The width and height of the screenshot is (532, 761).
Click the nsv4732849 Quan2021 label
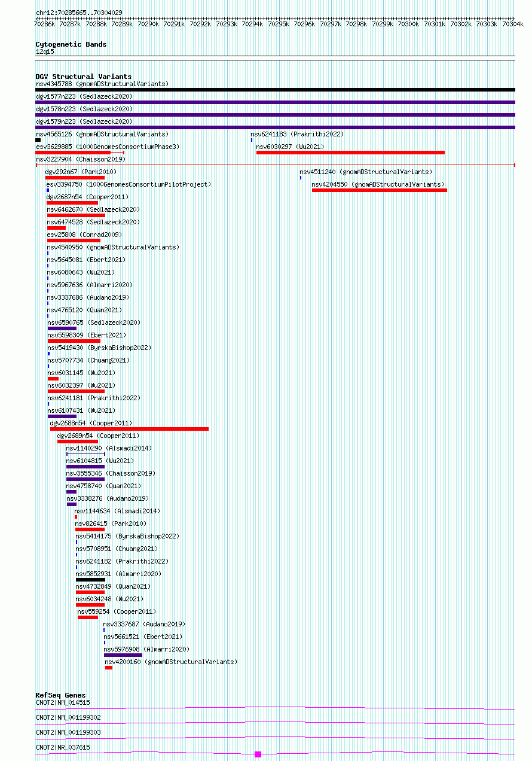point(114,586)
